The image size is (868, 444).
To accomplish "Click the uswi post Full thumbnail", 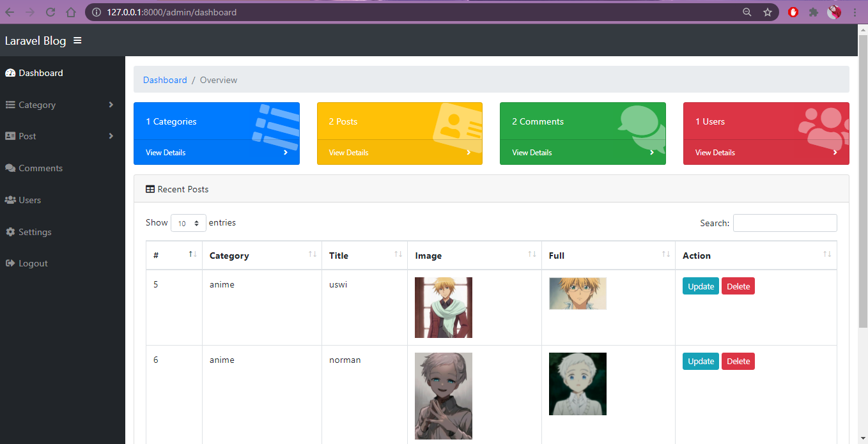I will click(x=578, y=293).
